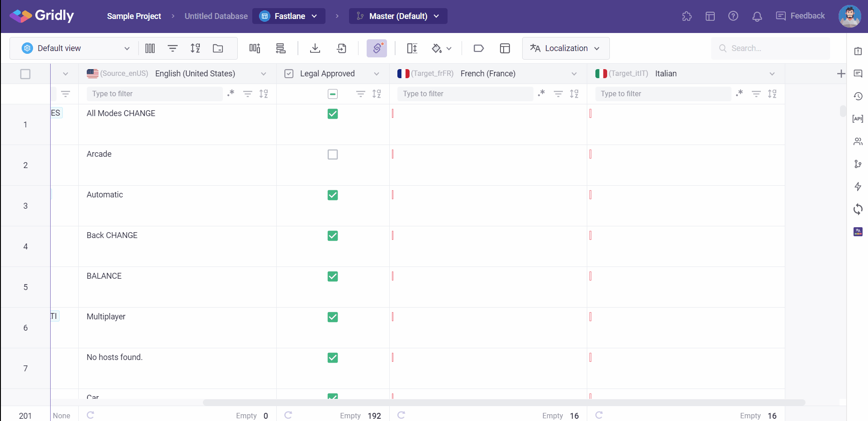Open Untitled Database breadcrumb
This screenshot has height=421, width=868.
pos(216,16)
